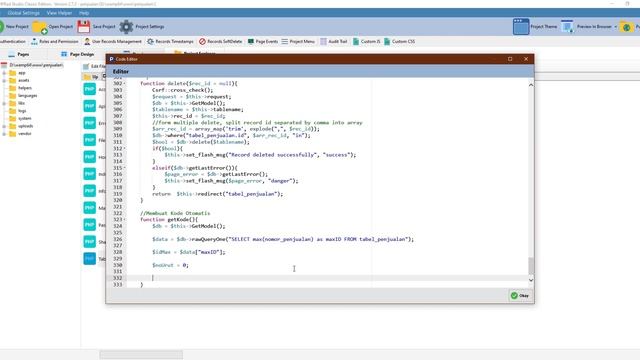Select the logs folder in project tree
The image size is (640, 360).
pos(22,111)
